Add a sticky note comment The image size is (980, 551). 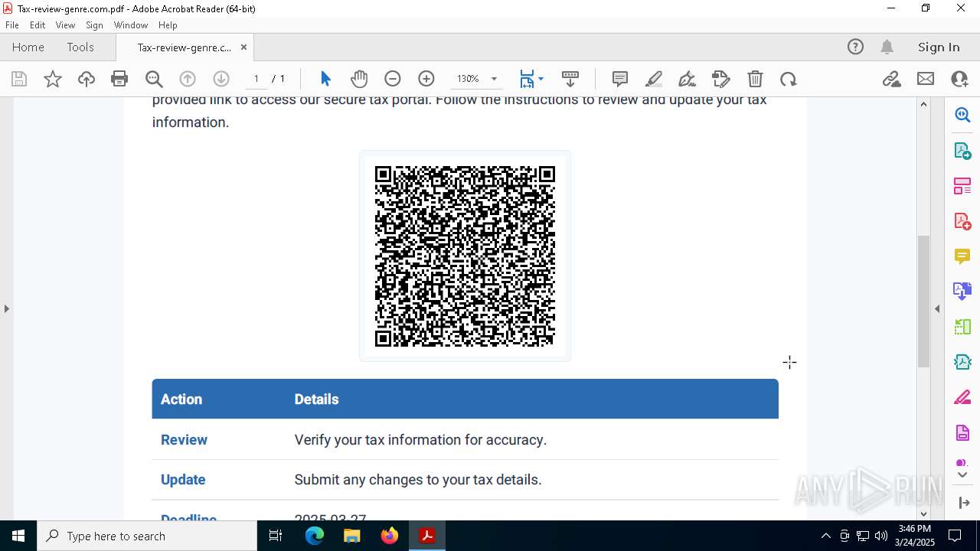pos(620,79)
